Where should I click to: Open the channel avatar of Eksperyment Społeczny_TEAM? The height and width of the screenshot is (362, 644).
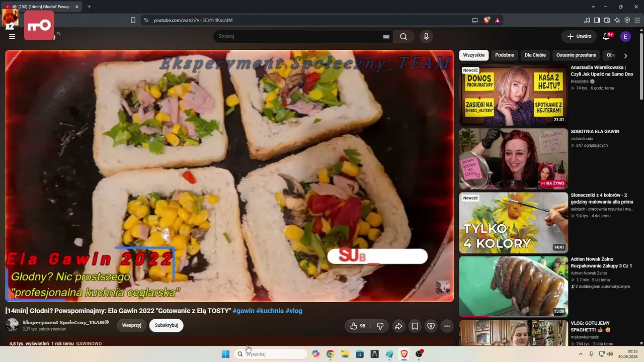point(12,325)
